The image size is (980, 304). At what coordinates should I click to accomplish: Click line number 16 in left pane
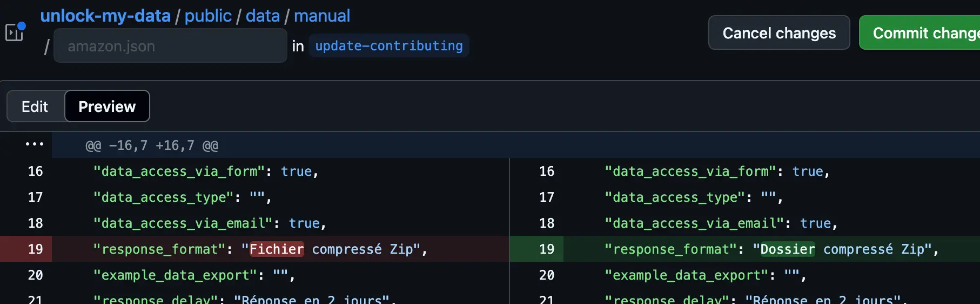tap(35, 171)
